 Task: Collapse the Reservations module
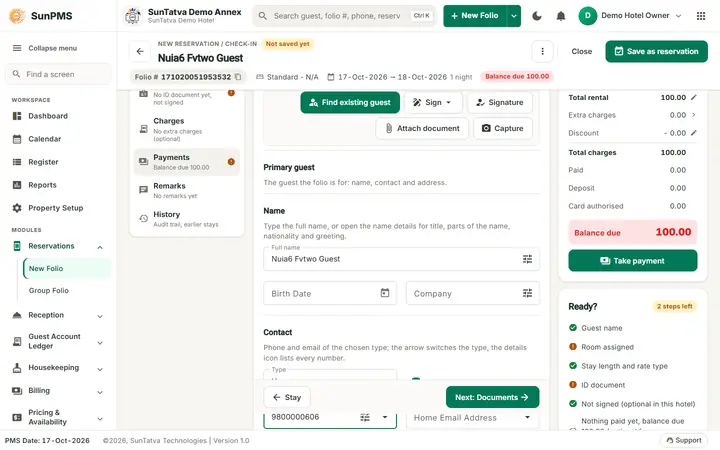[x=100, y=248]
